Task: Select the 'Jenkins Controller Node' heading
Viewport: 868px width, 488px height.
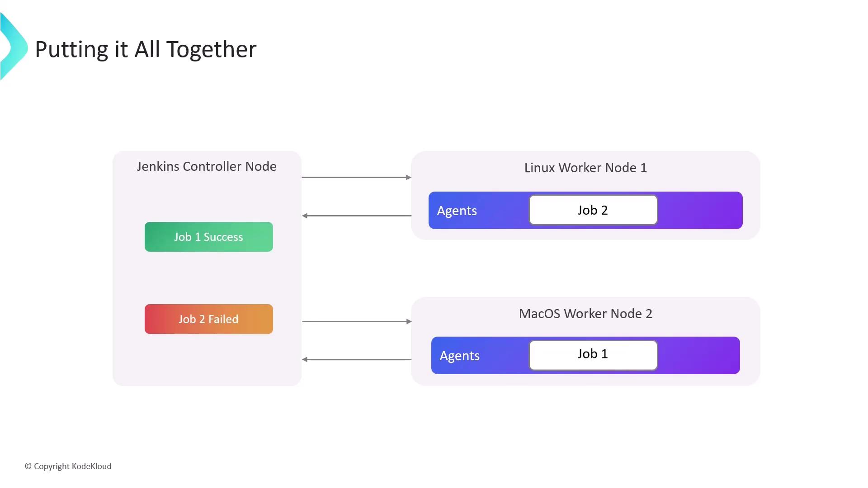Action: click(207, 166)
